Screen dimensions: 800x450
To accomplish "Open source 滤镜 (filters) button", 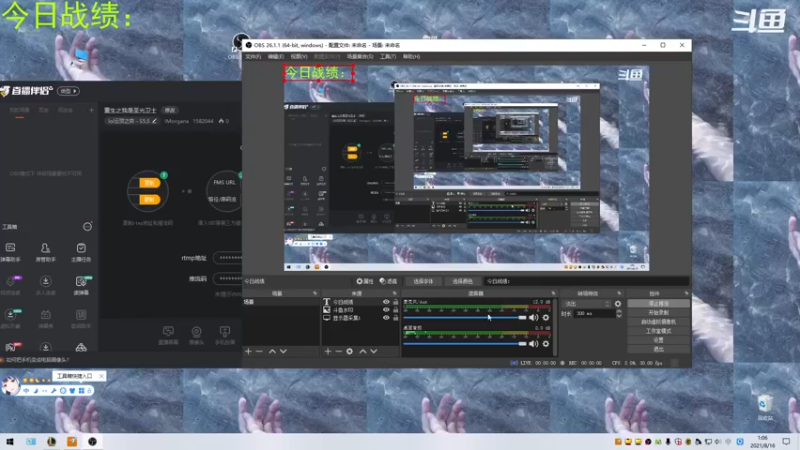I will click(388, 281).
